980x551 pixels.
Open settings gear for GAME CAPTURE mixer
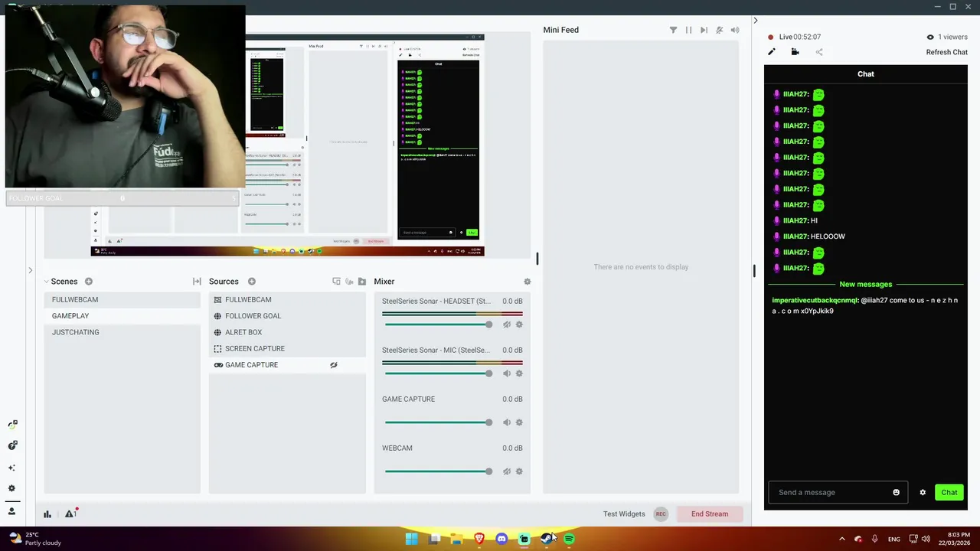(519, 422)
